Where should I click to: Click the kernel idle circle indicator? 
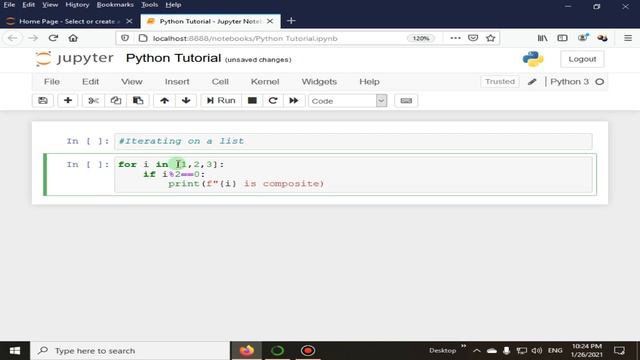600,82
